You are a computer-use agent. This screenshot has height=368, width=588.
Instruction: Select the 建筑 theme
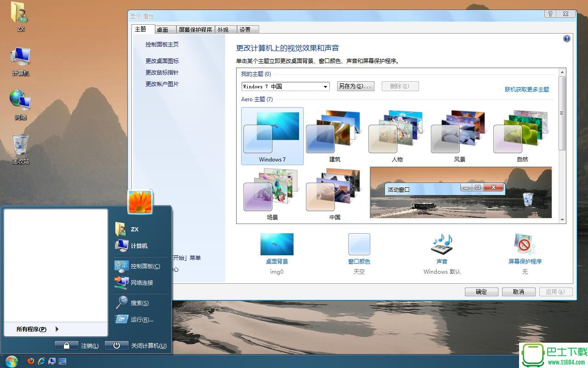(x=335, y=136)
